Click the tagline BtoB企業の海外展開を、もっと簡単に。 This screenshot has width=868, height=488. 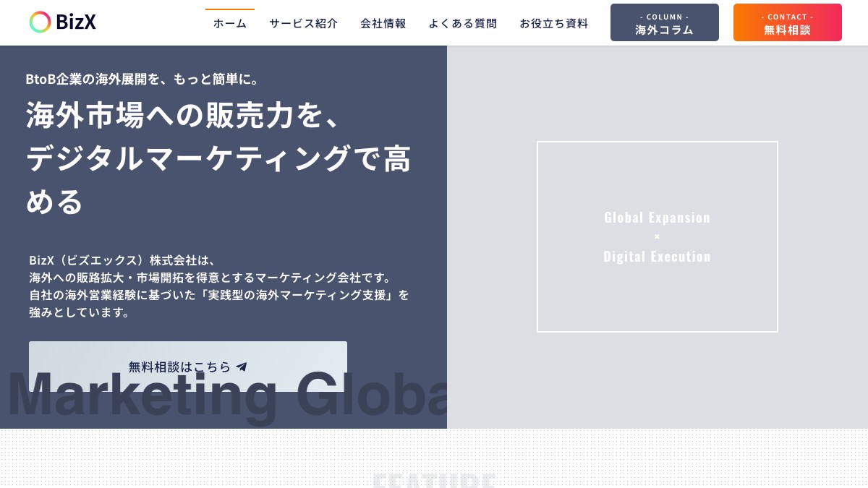(x=142, y=80)
